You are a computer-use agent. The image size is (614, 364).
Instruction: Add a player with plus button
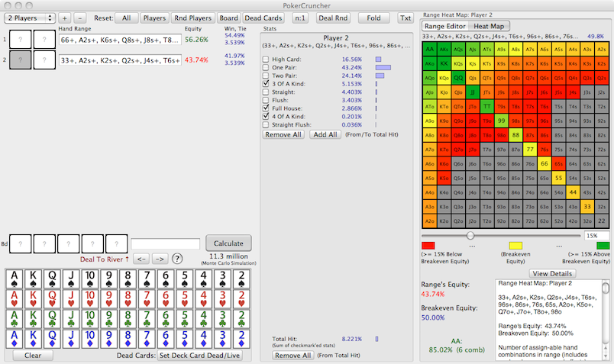pos(65,18)
